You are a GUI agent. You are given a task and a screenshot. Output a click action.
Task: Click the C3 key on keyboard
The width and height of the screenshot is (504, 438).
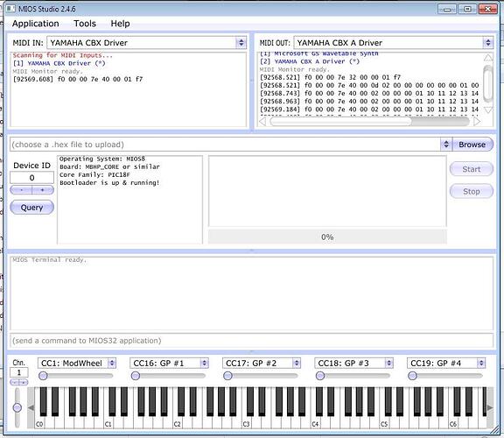(x=246, y=419)
